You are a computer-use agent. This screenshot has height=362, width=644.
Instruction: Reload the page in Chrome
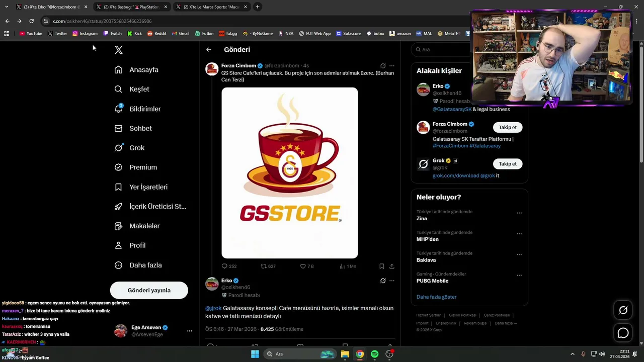click(x=31, y=21)
